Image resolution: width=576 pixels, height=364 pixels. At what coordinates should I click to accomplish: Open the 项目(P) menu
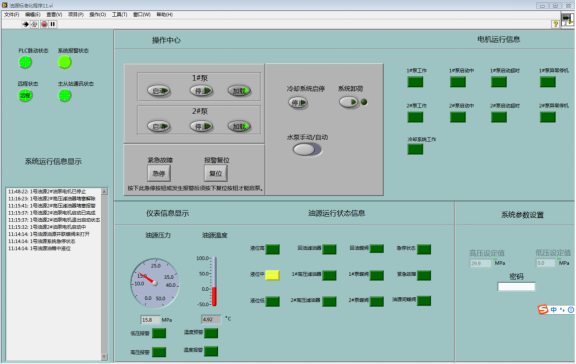(x=76, y=14)
